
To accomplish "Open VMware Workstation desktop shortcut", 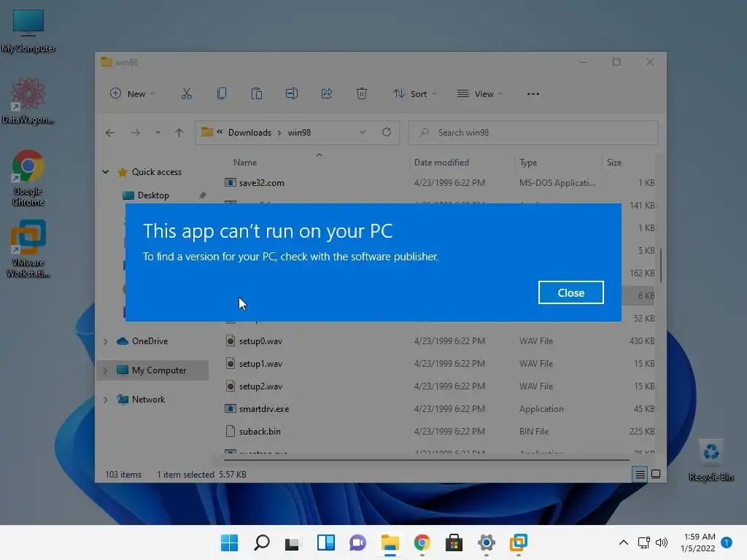I will [x=28, y=249].
